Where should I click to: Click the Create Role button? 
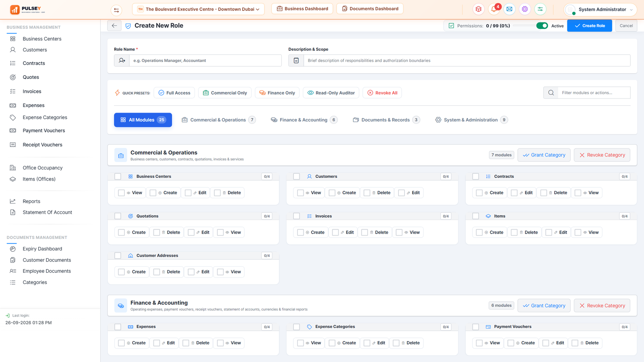point(589,26)
